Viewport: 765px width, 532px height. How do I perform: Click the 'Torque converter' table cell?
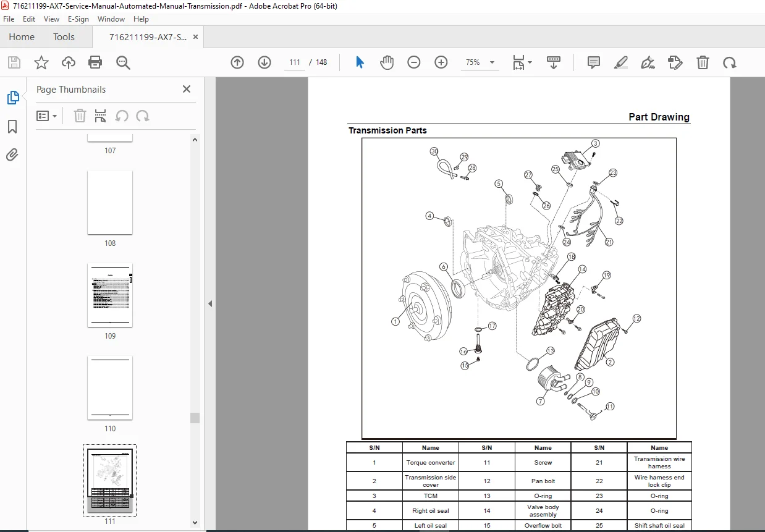431,463
